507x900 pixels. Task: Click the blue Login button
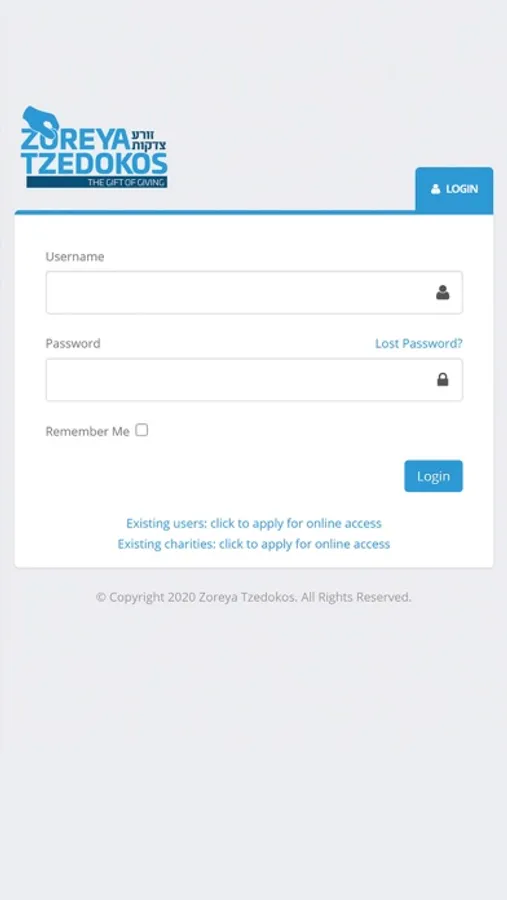(434, 476)
